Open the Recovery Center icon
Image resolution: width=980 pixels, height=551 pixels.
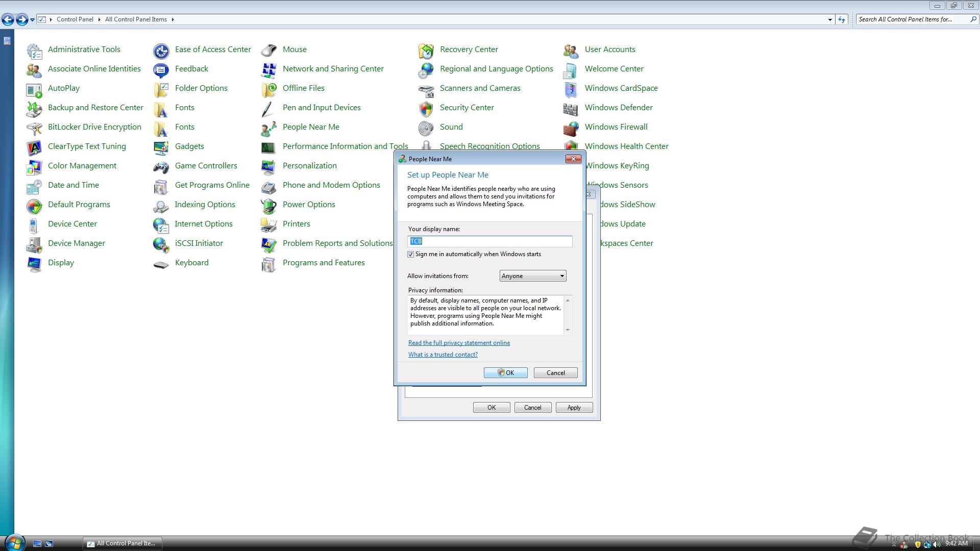click(x=426, y=51)
